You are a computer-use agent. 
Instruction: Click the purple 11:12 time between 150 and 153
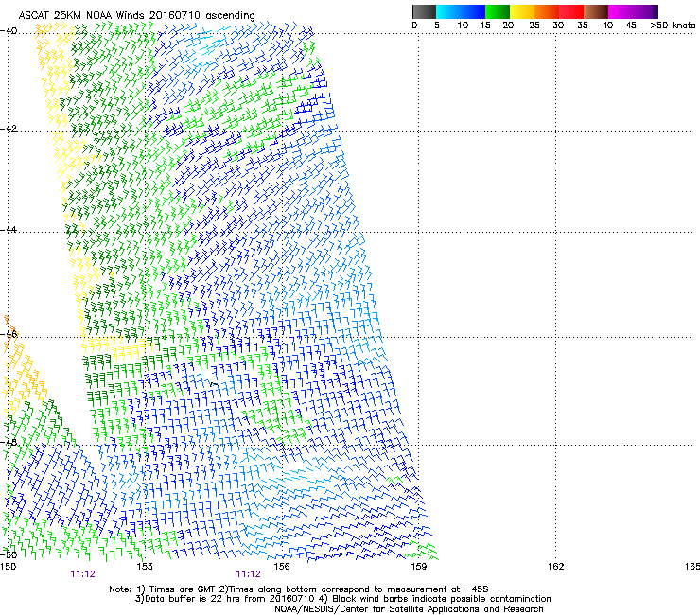pos(83,574)
